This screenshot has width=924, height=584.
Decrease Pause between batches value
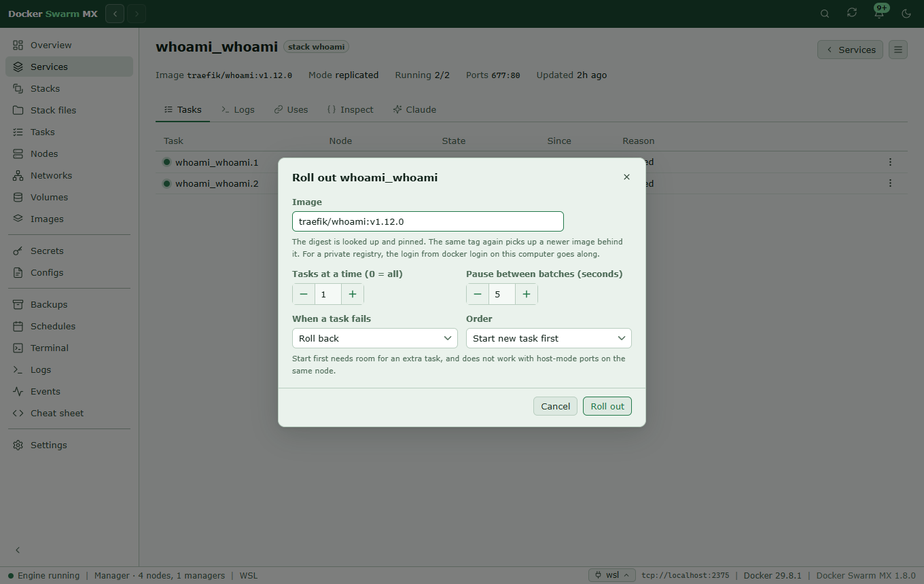(x=478, y=294)
